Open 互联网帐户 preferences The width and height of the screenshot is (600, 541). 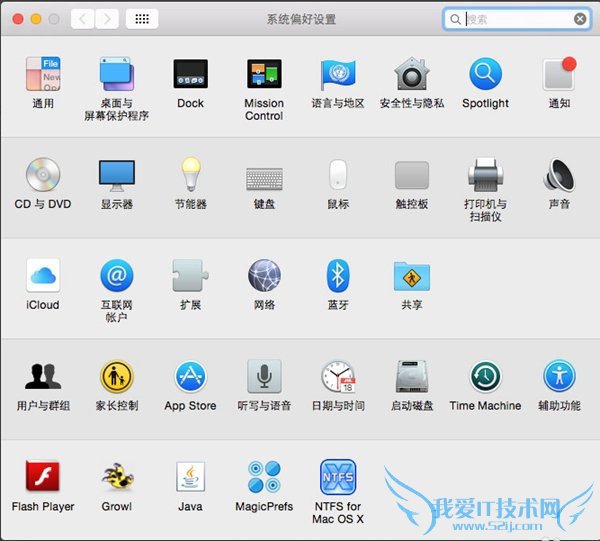click(117, 275)
